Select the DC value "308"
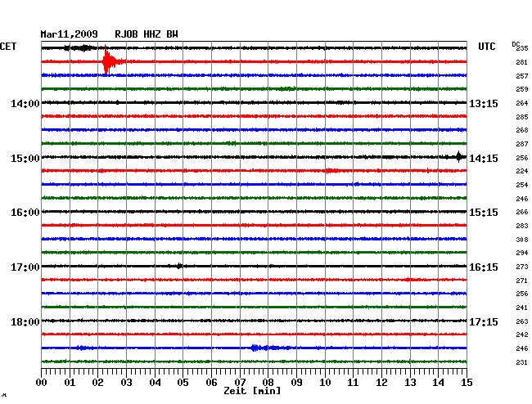This screenshot has width=532, height=404. click(522, 240)
